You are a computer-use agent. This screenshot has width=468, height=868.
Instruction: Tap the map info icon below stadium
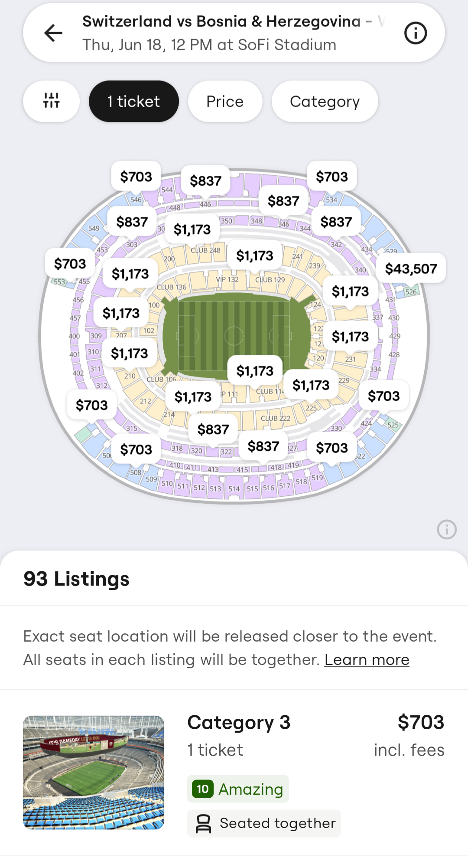coord(446,529)
